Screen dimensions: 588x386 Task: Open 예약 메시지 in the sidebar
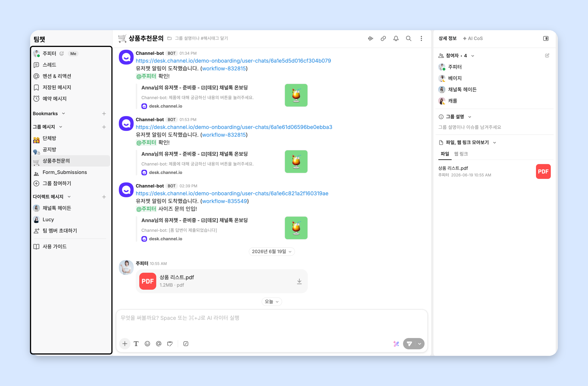71,99
